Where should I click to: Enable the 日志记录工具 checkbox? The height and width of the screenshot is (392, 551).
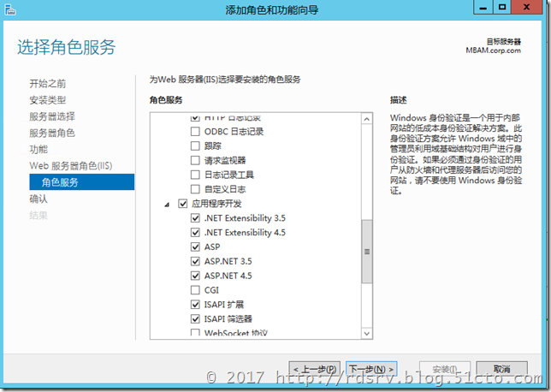point(195,175)
